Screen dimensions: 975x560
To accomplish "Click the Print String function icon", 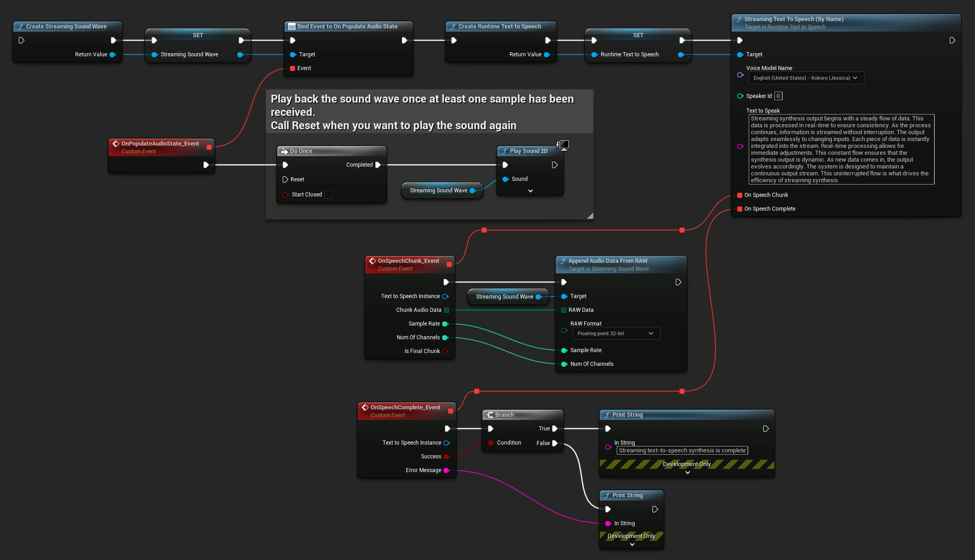I will [607, 414].
